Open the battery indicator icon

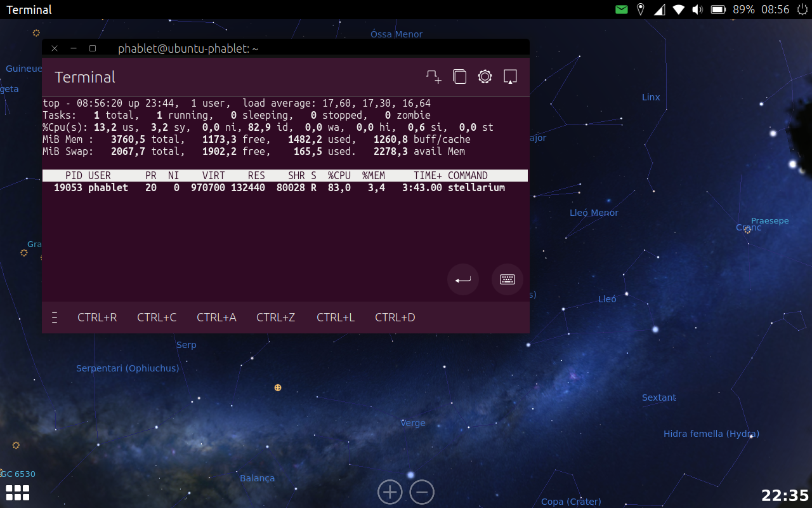click(718, 10)
